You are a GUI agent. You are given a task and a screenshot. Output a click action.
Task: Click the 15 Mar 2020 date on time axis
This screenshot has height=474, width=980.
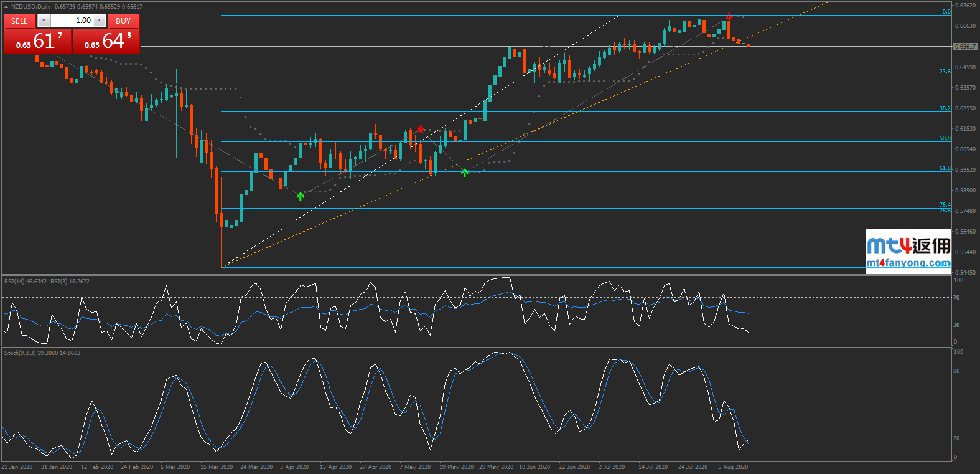(x=216, y=467)
